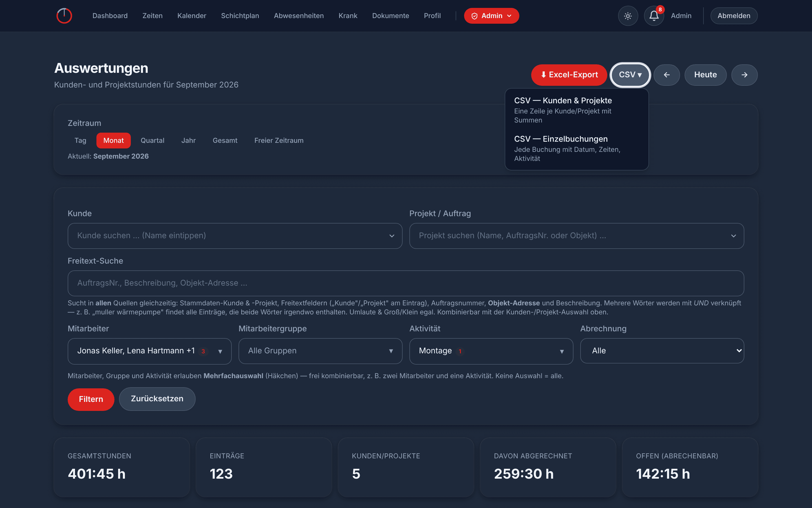Focus the Freitext-Suche input field
Viewport: 812px width, 508px height.
[406, 283]
